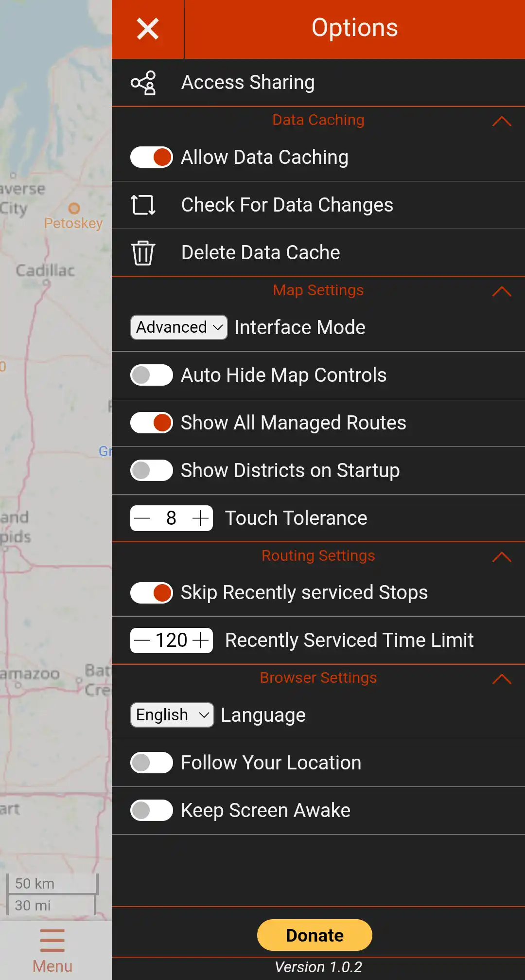Increase Touch Tolerance with the plus icon

(x=200, y=518)
